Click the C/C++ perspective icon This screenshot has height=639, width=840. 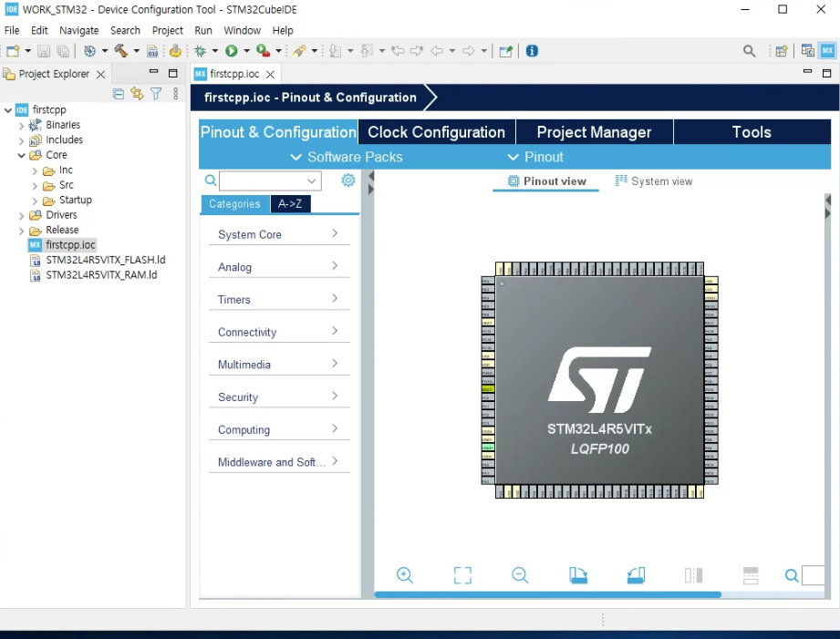pyautogui.click(x=807, y=51)
